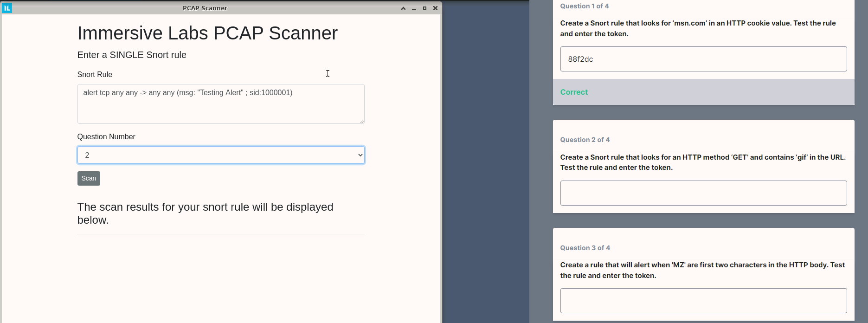Click the 'Question 1 of 4' heading

(x=585, y=6)
